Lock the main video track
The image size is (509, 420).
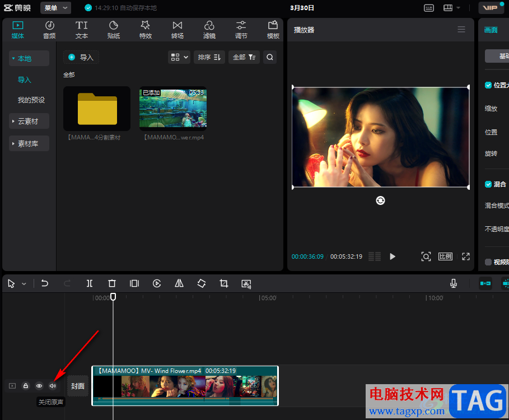26,386
